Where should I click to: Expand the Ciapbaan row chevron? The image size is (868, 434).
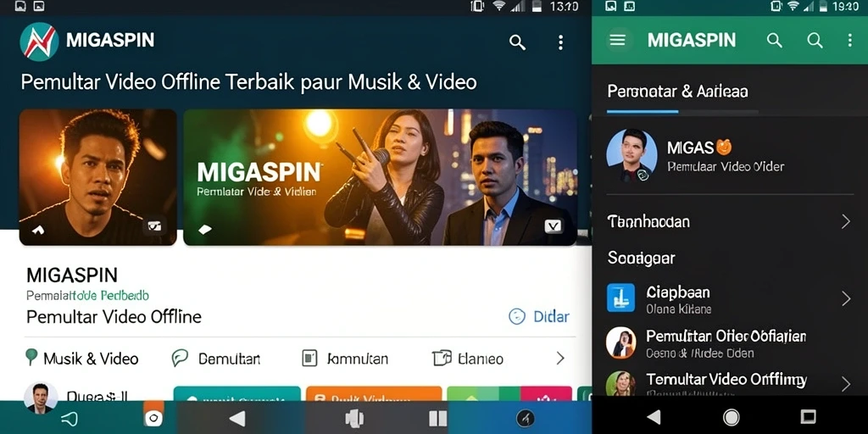845,299
